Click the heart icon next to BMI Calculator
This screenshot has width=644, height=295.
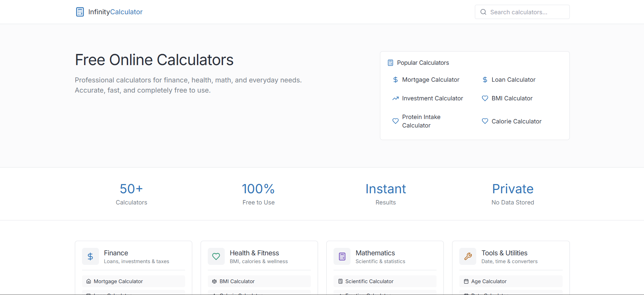click(485, 98)
